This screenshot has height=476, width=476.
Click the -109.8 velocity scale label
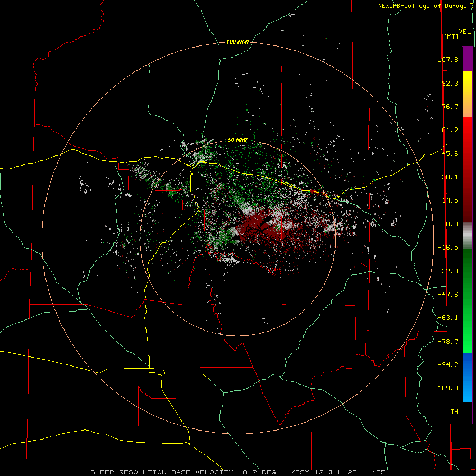[446, 388]
